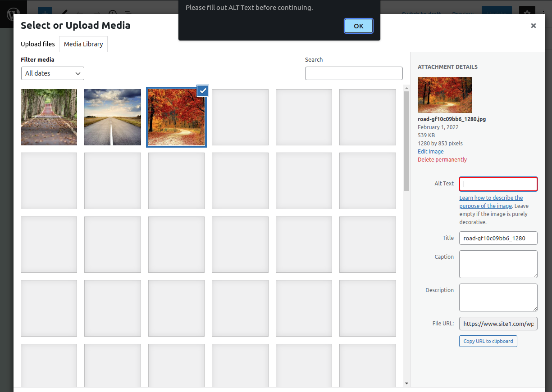The image size is (552, 392).
Task: Select the tree-lined path thumbnail
Action: click(49, 117)
